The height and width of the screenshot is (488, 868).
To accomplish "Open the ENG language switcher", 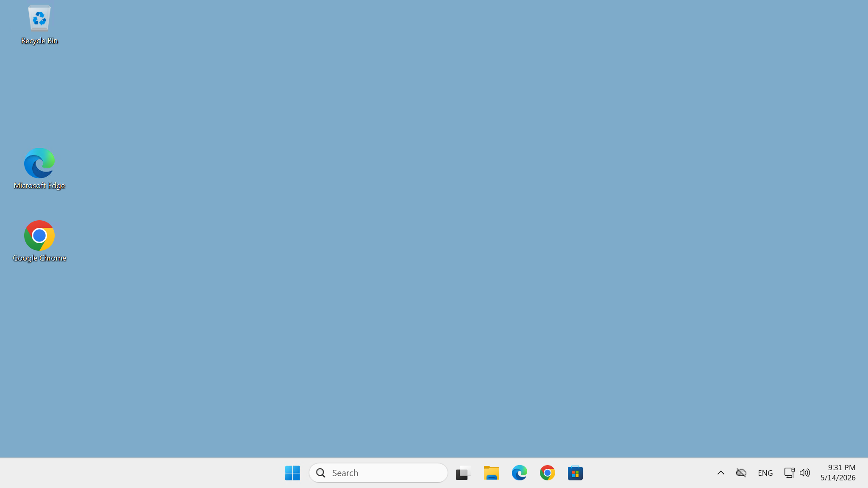I will click(765, 473).
